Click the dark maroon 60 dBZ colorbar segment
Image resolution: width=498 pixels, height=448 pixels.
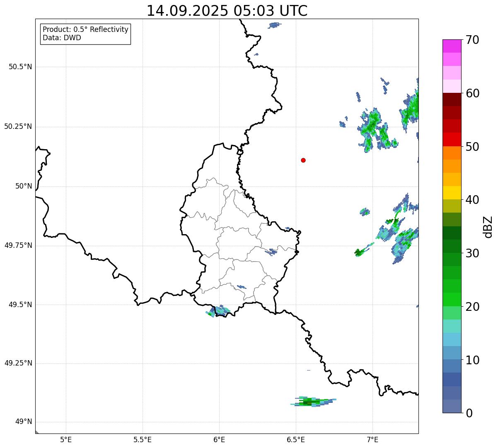pyautogui.click(x=452, y=99)
